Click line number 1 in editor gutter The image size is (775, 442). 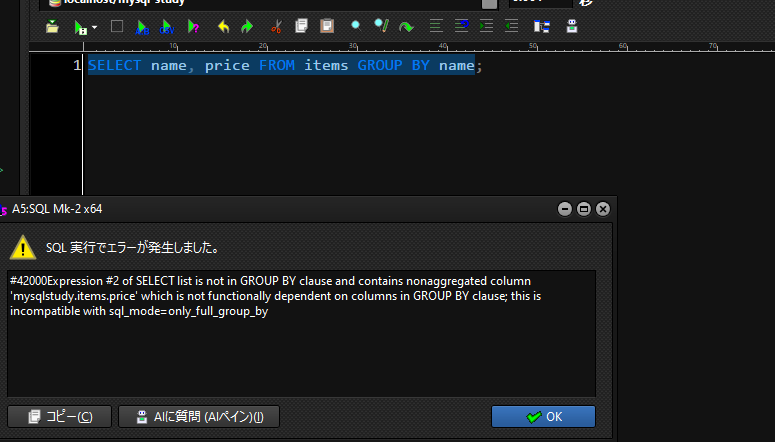coord(77,65)
